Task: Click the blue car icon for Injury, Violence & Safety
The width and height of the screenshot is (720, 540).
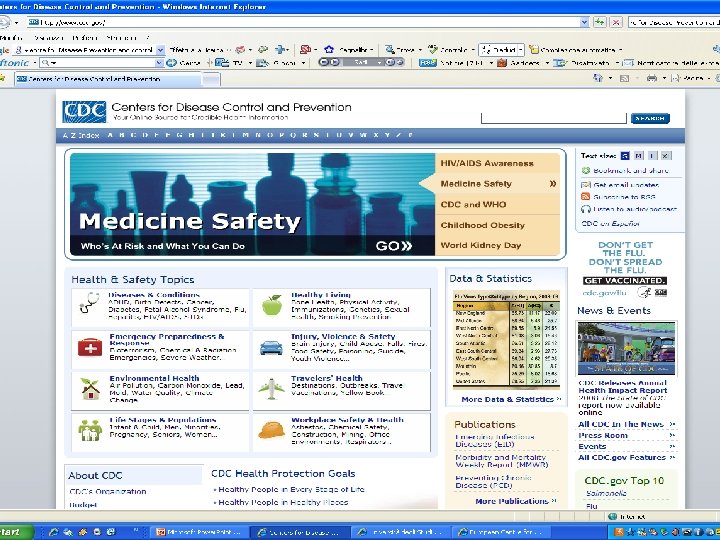Action: tap(271, 348)
